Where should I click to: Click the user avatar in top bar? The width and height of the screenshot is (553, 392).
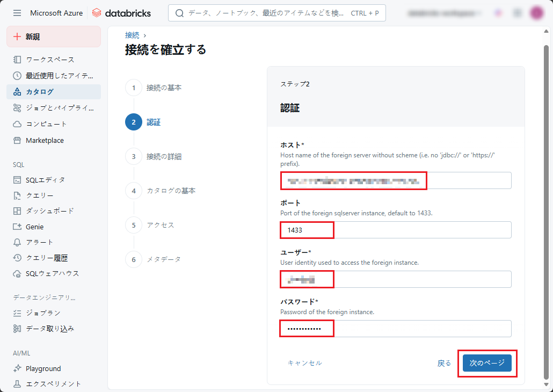536,13
